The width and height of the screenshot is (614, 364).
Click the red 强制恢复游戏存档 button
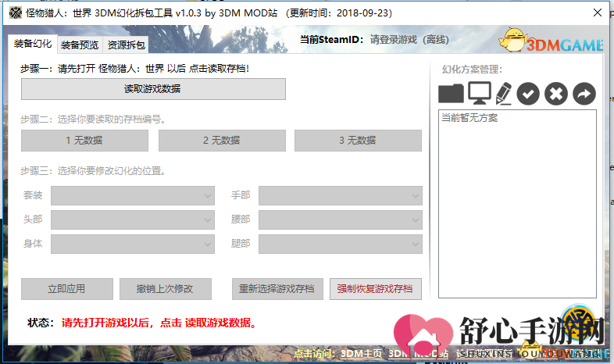click(376, 289)
